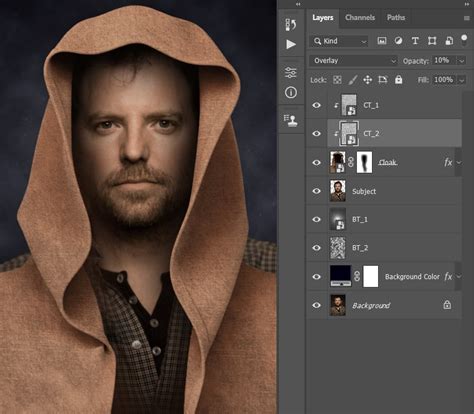Hide the Cloak layer
This screenshot has width=474, height=414.
[316, 162]
